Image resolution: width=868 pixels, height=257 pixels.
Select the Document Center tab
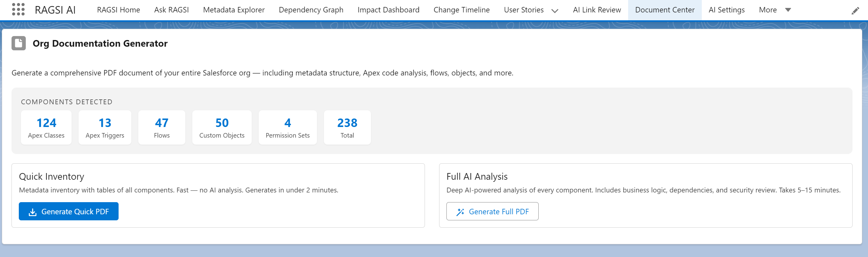(664, 10)
